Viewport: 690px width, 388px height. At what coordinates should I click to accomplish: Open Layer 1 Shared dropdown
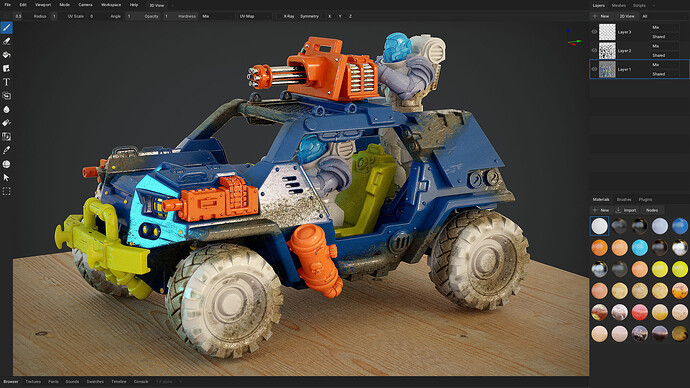(664, 74)
